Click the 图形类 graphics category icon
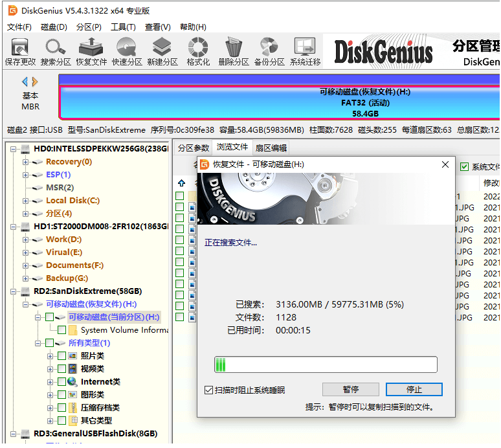This screenshot has height=448, width=501. pos(73,395)
